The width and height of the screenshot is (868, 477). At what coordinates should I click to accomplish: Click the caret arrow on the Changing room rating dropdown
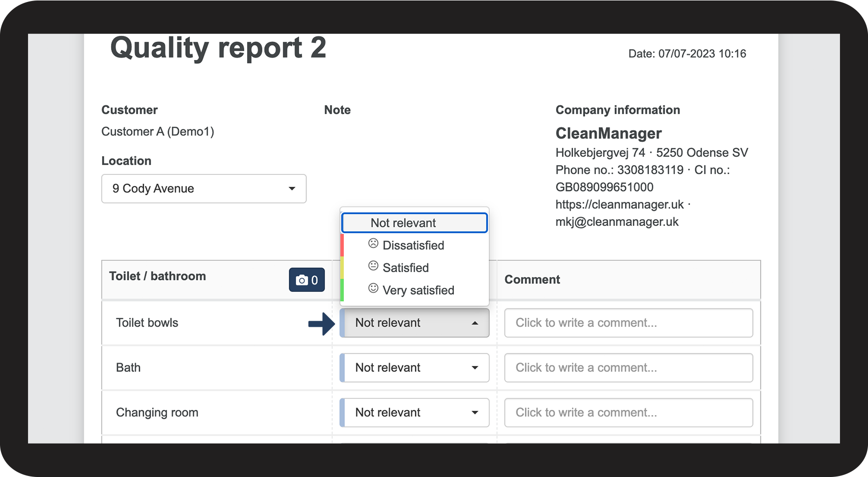point(475,413)
